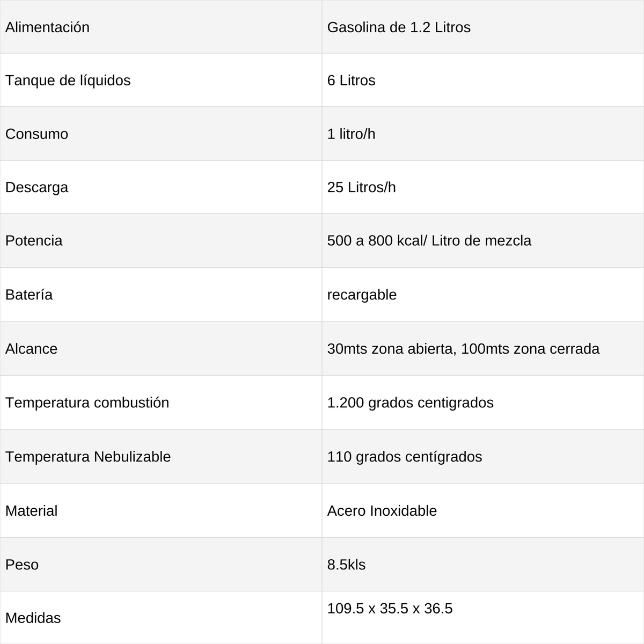Select the Gasolina de 1.2 Litros value
The height and width of the screenshot is (644, 644).
pyautogui.click(x=399, y=27)
